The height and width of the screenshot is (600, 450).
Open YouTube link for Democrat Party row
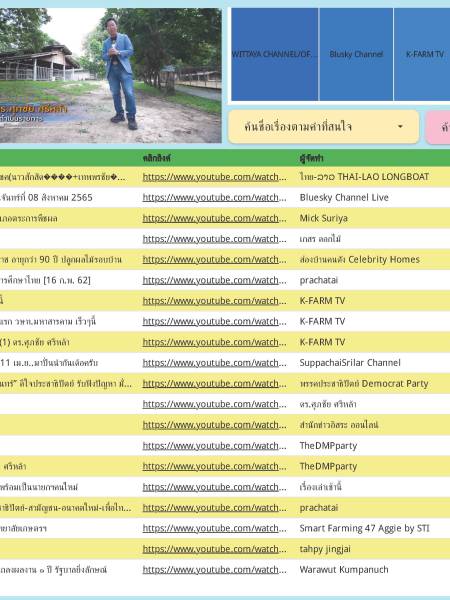(x=214, y=383)
